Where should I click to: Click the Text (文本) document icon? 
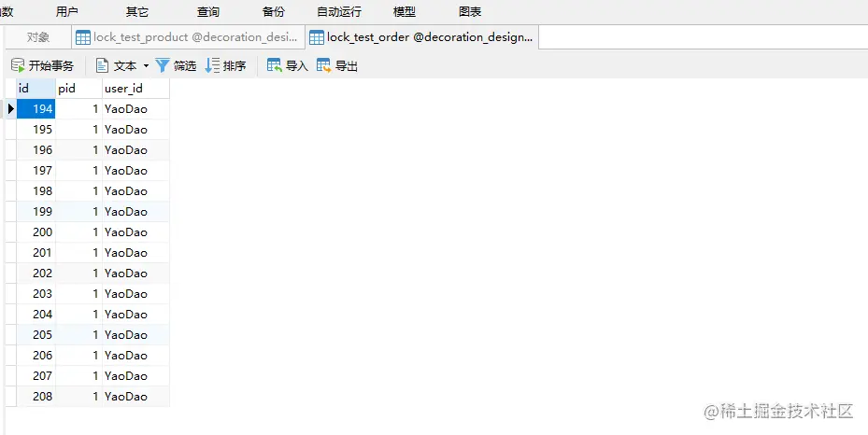(102, 65)
